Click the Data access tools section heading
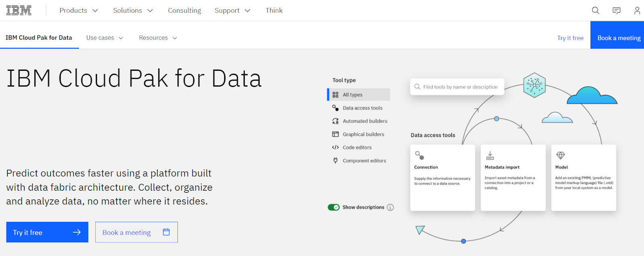 pyautogui.click(x=433, y=135)
